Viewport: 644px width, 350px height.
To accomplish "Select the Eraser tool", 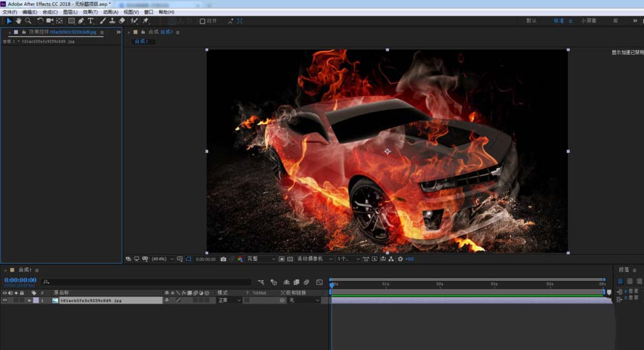I will pos(122,21).
